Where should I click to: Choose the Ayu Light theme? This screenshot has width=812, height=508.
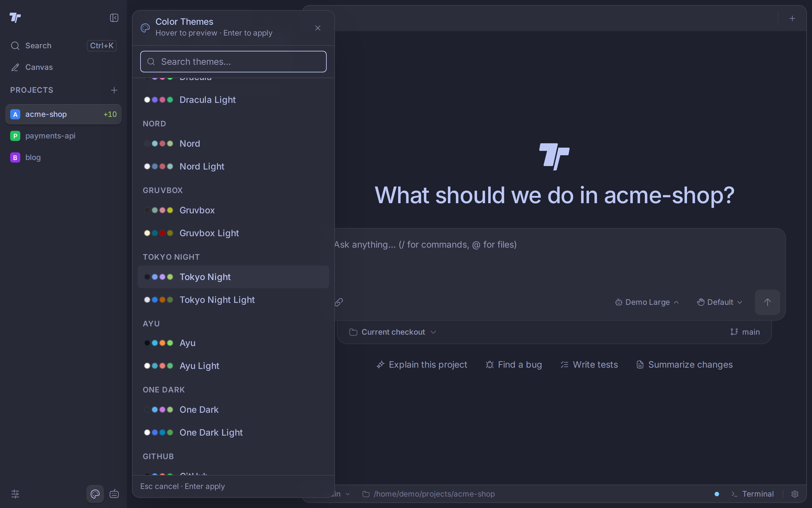coord(233,365)
